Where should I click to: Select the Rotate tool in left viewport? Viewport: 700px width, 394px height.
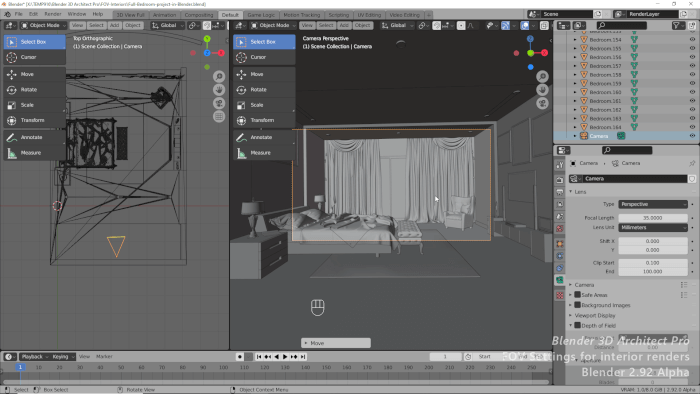click(34, 90)
